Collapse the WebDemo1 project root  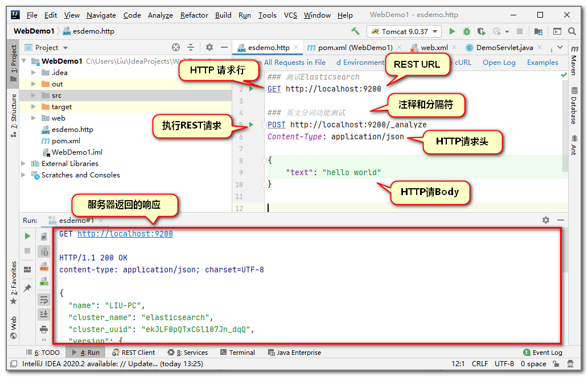click(24, 61)
